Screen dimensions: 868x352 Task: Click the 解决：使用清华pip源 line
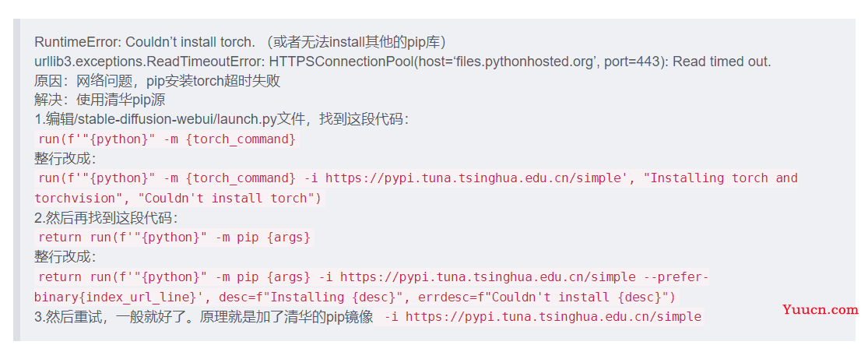pyautogui.click(x=100, y=100)
